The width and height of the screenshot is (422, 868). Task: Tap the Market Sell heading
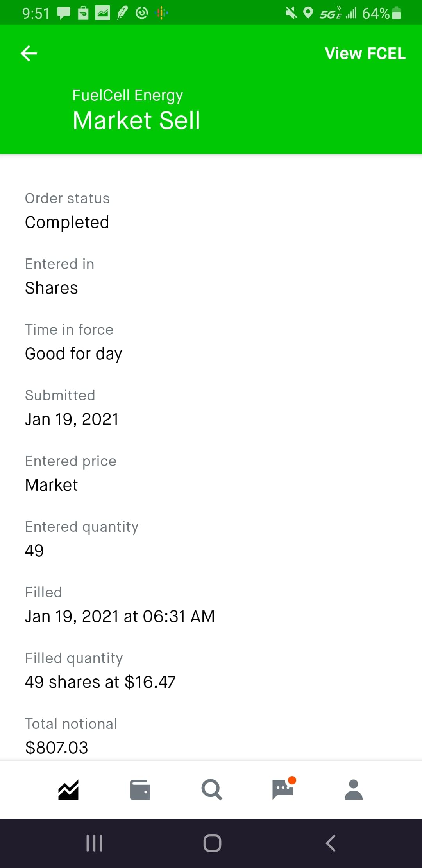[136, 120]
